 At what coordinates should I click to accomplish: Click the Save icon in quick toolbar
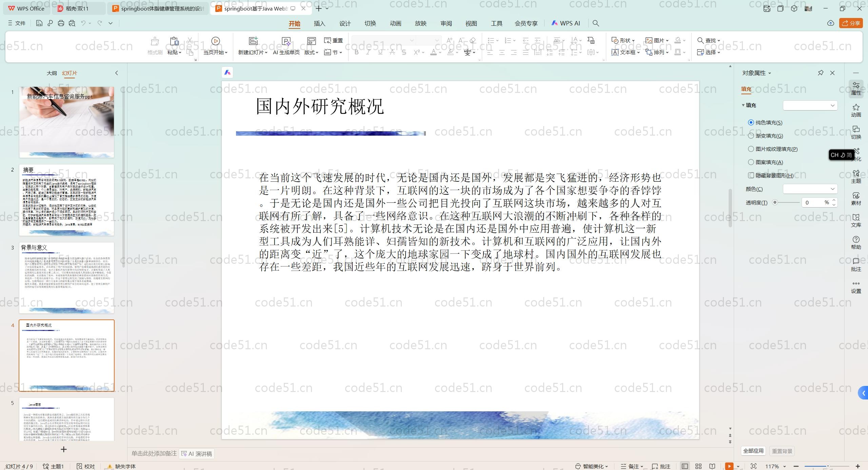click(x=39, y=23)
